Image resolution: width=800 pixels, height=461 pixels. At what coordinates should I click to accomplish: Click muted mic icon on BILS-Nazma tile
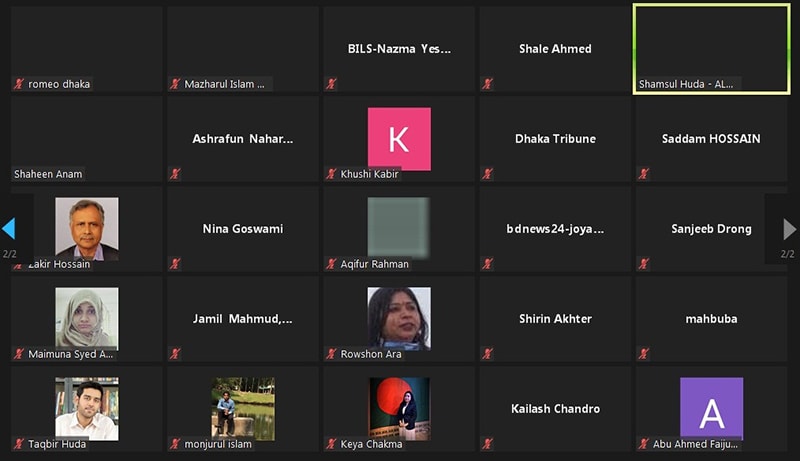point(331,84)
